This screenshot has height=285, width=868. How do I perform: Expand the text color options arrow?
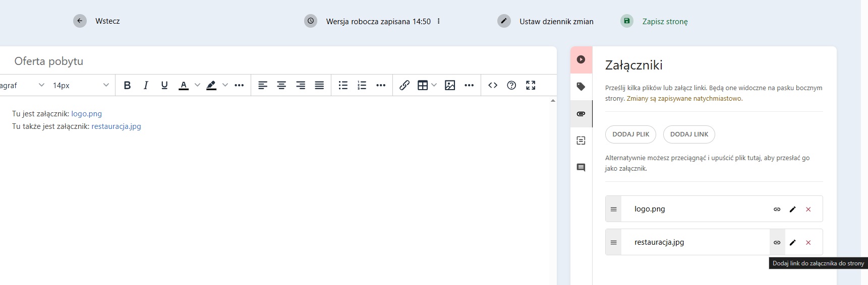(197, 86)
